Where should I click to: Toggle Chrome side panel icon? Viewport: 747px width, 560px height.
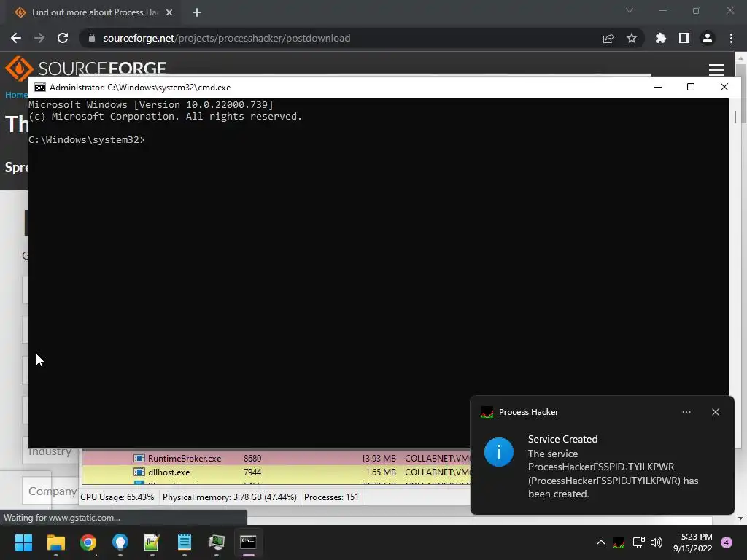click(x=684, y=38)
